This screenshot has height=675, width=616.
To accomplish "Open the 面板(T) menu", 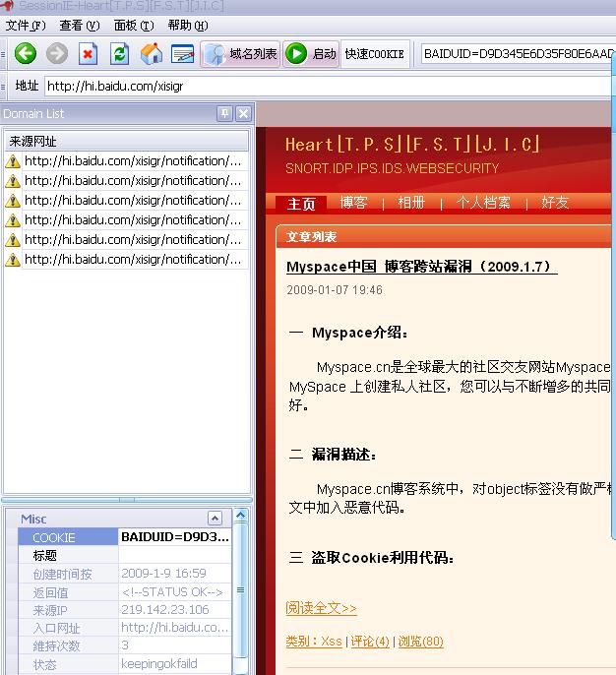I will coord(134,26).
